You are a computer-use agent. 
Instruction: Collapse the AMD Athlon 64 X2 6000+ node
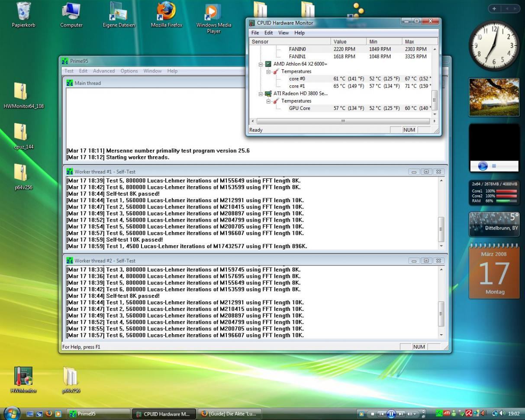(261, 64)
